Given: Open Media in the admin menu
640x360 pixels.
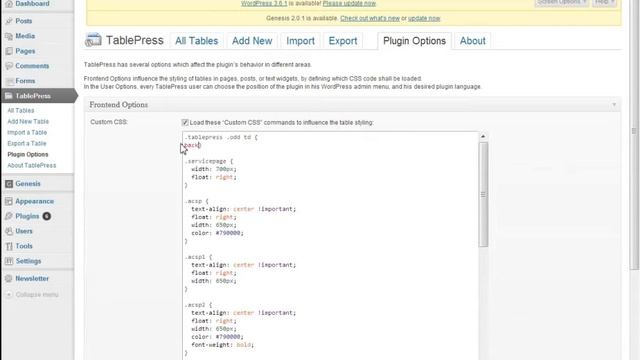Looking at the screenshot, I should tap(25, 36).
